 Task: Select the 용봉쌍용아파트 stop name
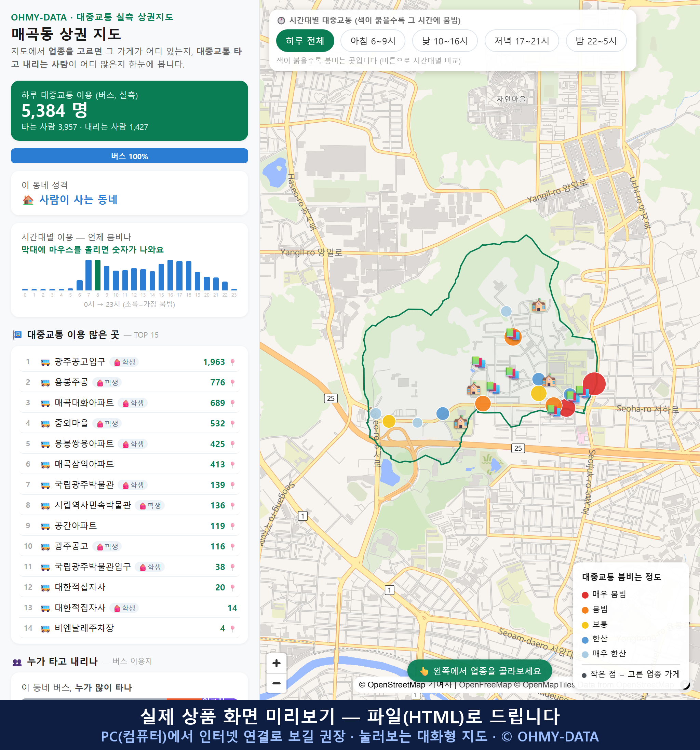[x=84, y=444]
